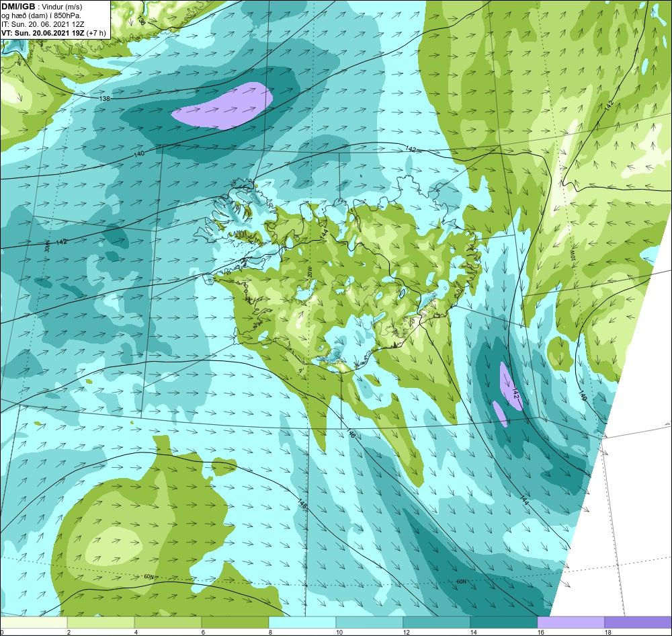Click the title text 'DMI/IGB : Vindur (m/s)'

[x=42, y=7]
